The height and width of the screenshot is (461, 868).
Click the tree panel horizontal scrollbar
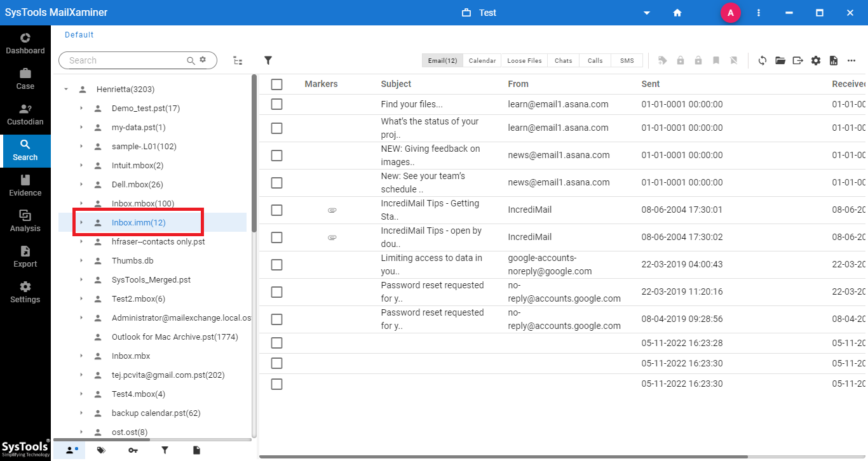(102, 439)
